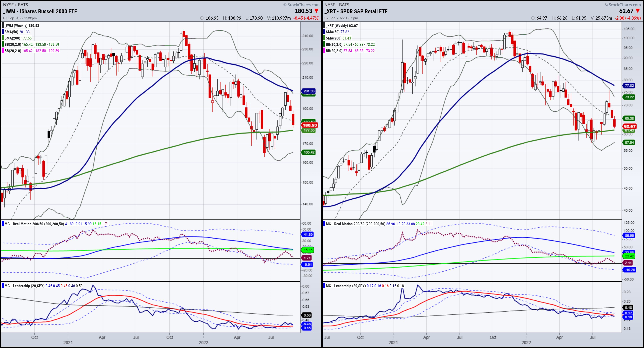Click the 2022 label on IWM time axis
This screenshot has height=348, width=644.
tap(203, 343)
